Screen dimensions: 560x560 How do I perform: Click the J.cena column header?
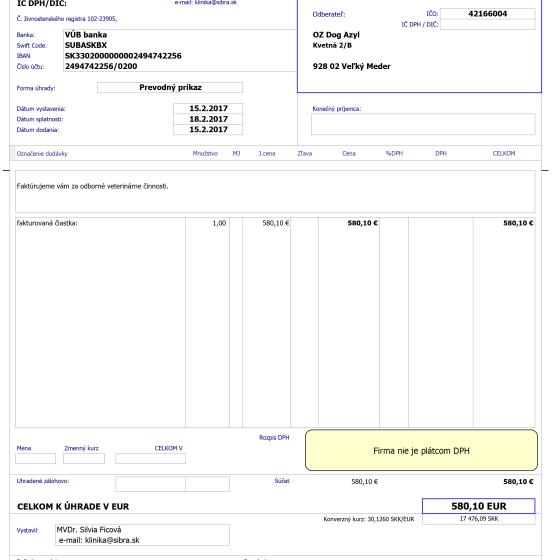point(267,154)
